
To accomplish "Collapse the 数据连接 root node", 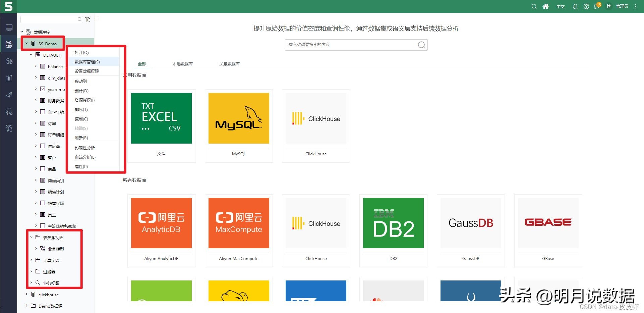I will click(x=22, y=32).
